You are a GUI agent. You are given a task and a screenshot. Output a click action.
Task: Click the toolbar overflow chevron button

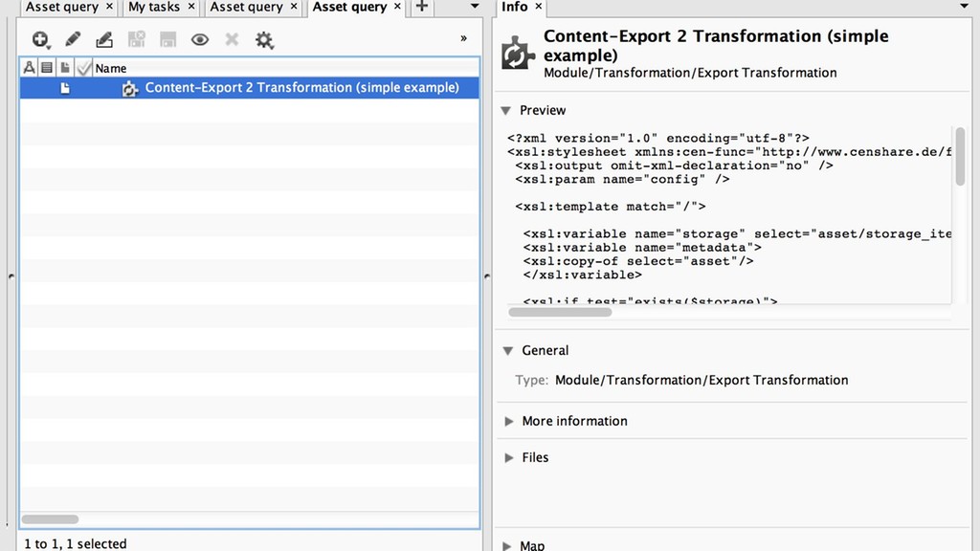coord(462,37)
